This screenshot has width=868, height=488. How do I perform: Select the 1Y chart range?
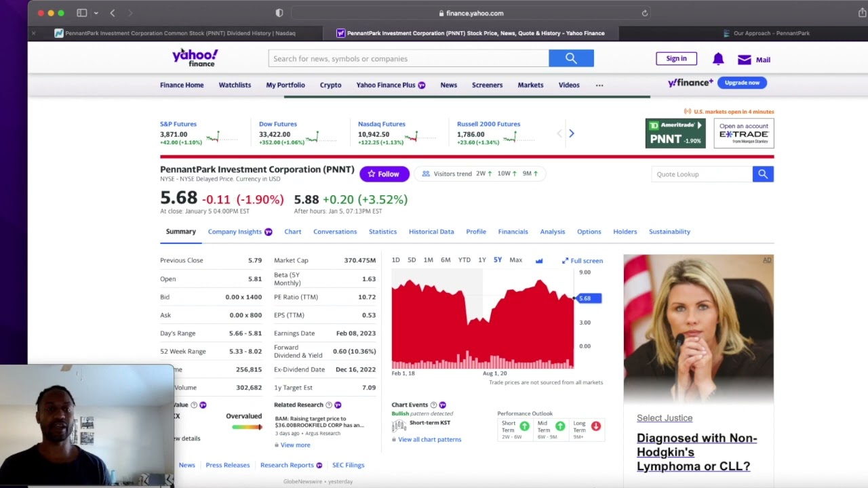pyautogui.click(x=481, y=260)
